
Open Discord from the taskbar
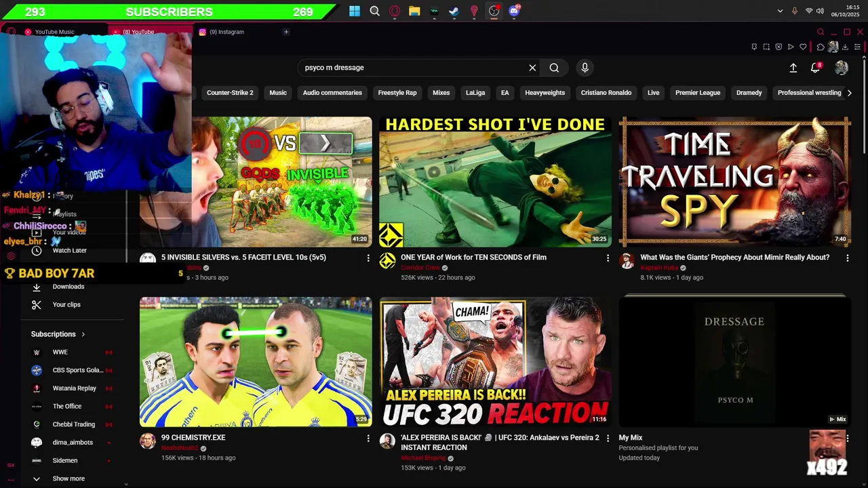click(514, 11)
